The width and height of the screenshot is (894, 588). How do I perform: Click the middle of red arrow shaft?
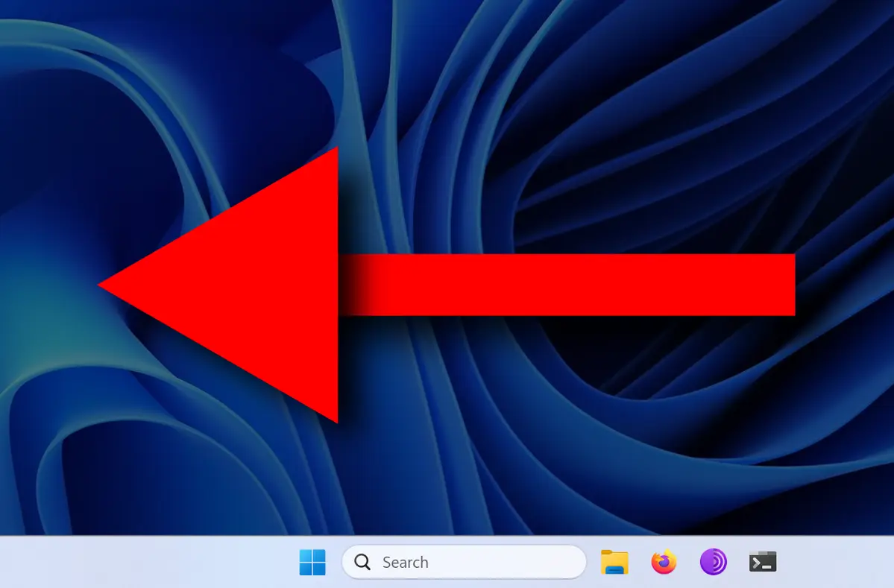tap(567, 285)
